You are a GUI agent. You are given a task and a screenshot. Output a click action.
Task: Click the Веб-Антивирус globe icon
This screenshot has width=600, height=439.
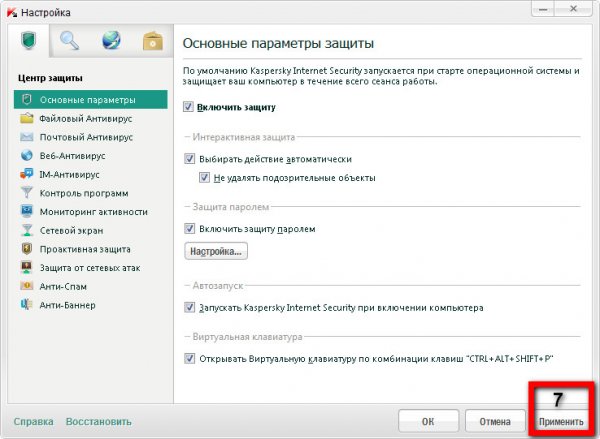coord(26,155)
